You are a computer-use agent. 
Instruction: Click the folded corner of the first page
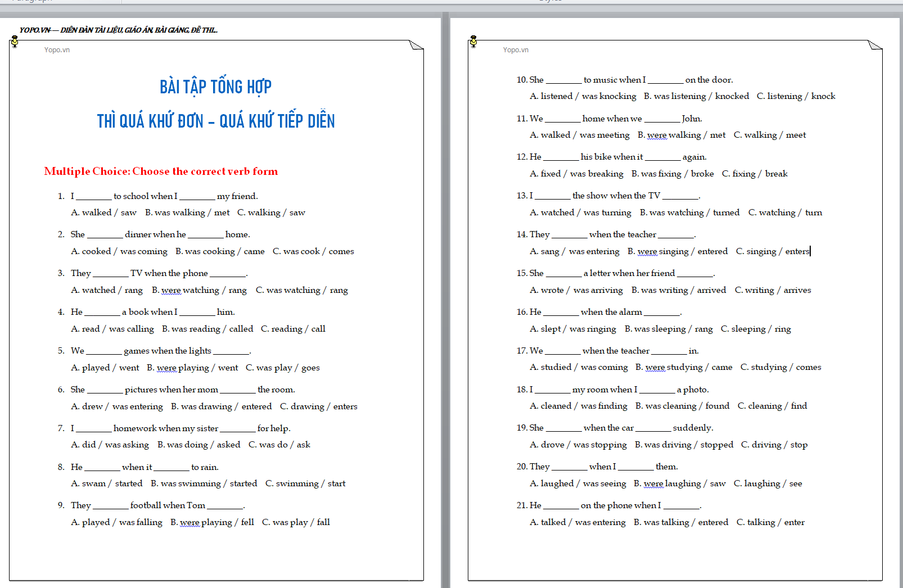point(417,45)
